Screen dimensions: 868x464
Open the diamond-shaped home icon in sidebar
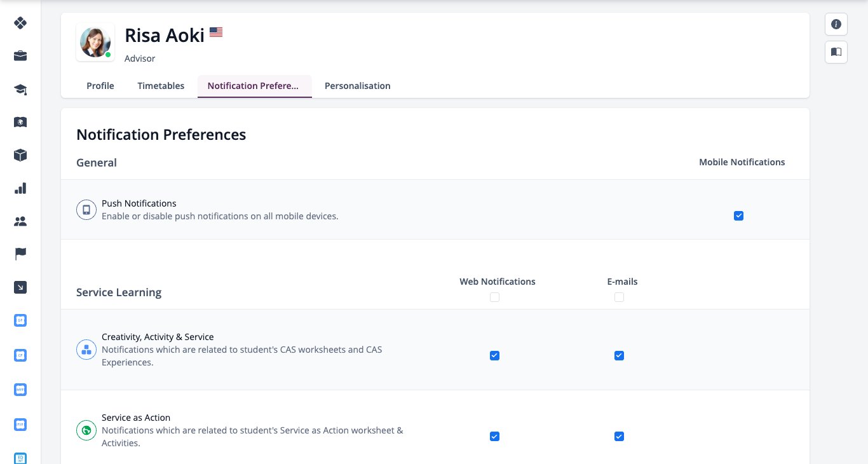[20, 23]
